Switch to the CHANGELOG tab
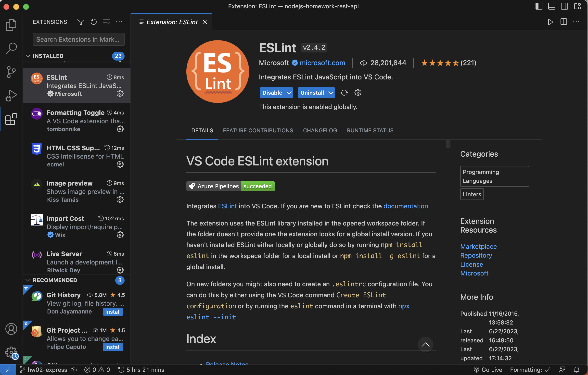588x375 pixels. click(320, 130)
